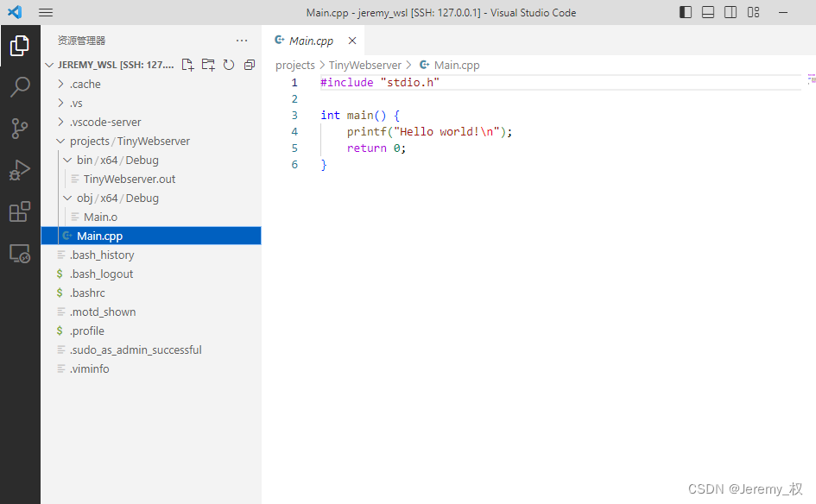
Task: Toggle bottom panel visibility
Action: [708, 12]
